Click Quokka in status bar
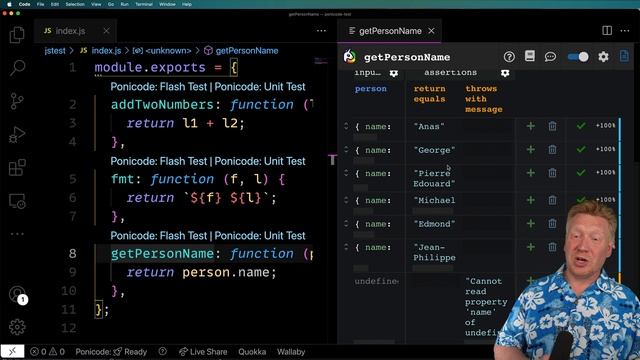 pos(252,352)
